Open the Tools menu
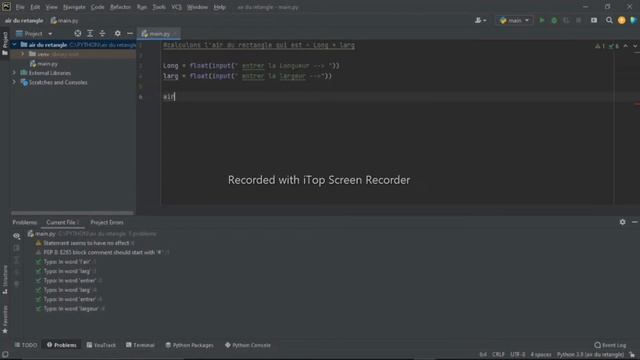640x360 pixels. 159,7
